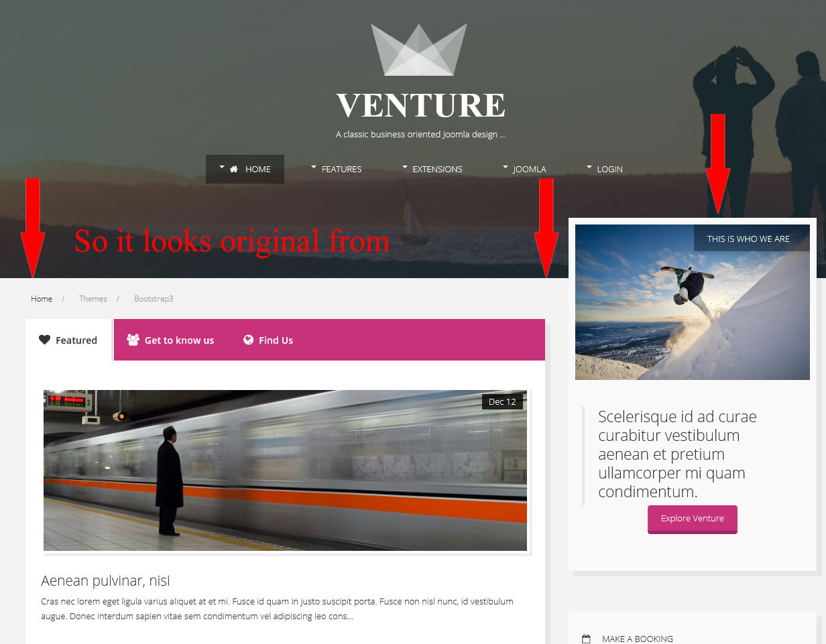The image size is (826, 644).
Task: Click the train station article image
Action: [x=285, y=470]
